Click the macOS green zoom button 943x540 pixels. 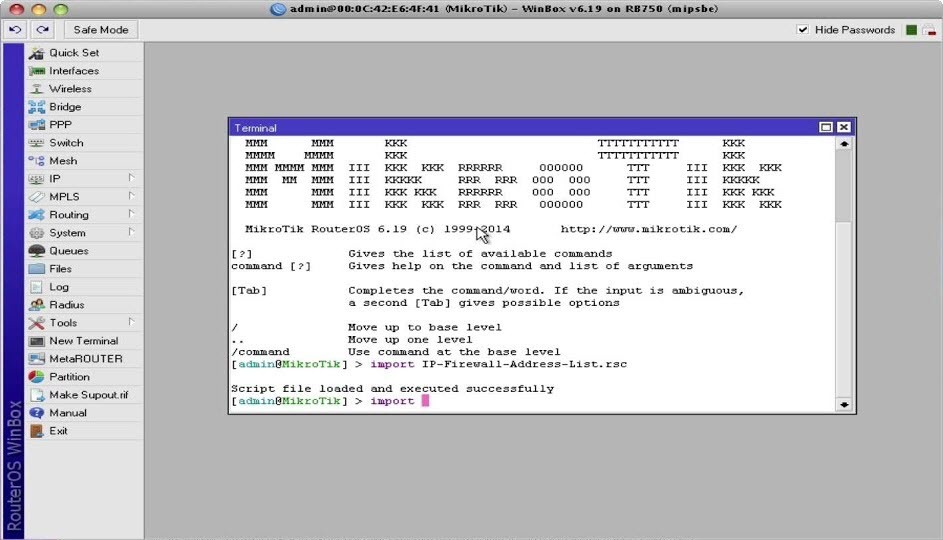[x=61, y=9]
